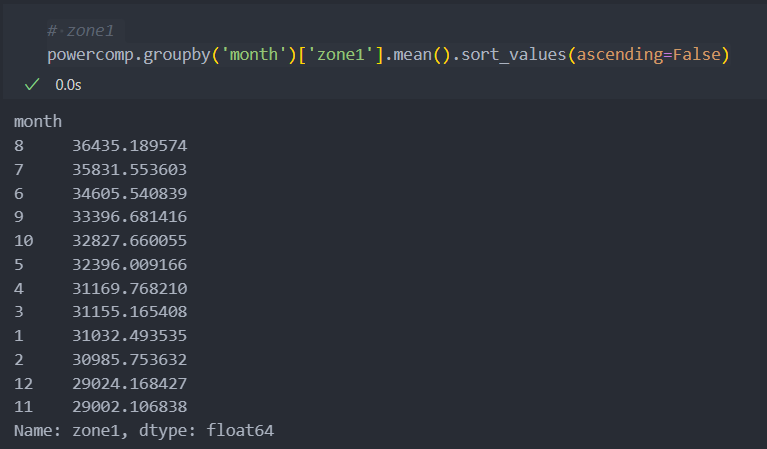Click 'groupby' in the code line

pyautogui.click(x=177, y=55)
